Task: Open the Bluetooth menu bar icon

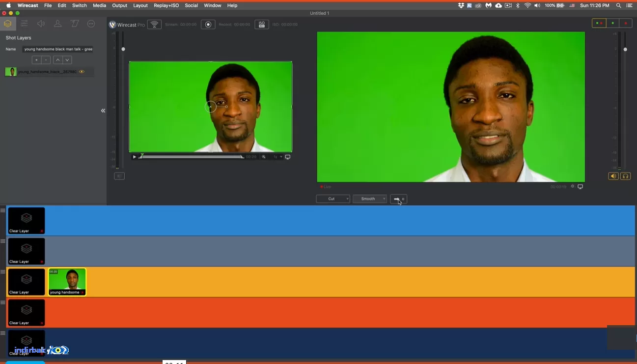Action: 518,5
